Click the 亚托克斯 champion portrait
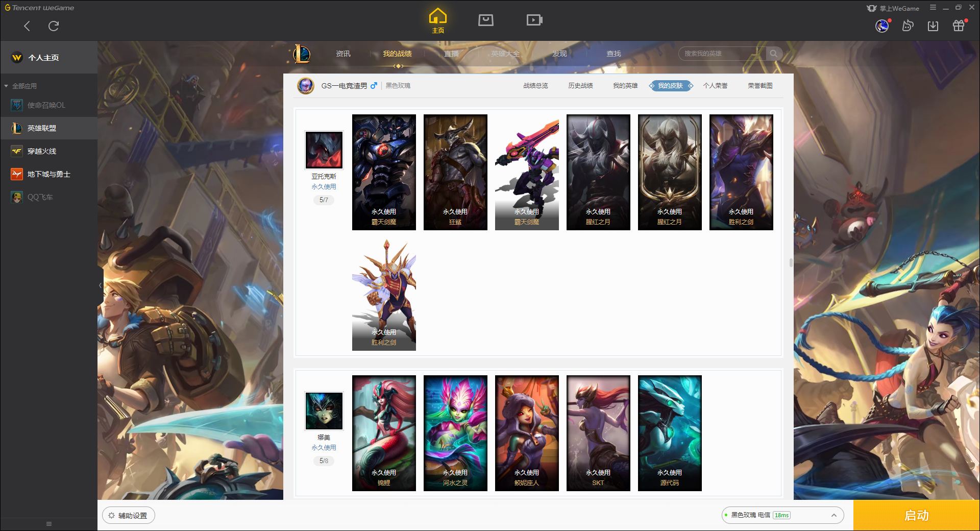980x531 pixels. coord(324,150)
